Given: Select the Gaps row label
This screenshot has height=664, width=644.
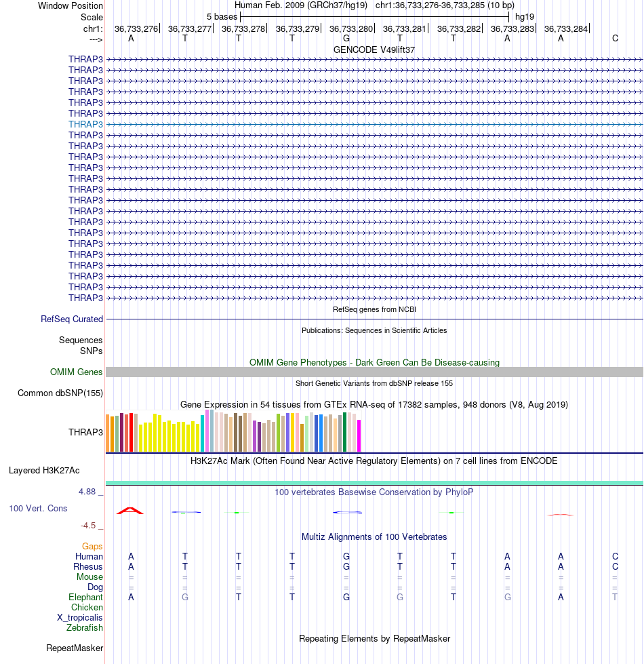Looking at the screenshot, I should (92, 546).
